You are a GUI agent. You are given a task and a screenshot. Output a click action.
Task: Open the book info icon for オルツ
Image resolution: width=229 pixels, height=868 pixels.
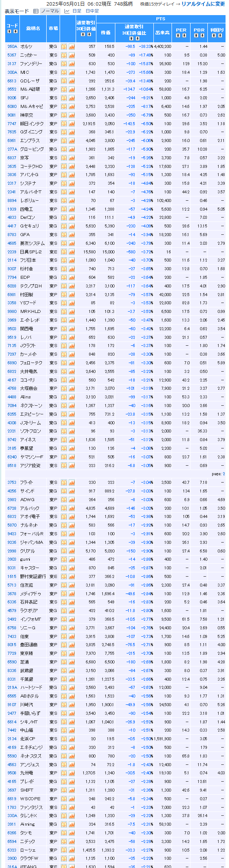(x=64, y=46)
